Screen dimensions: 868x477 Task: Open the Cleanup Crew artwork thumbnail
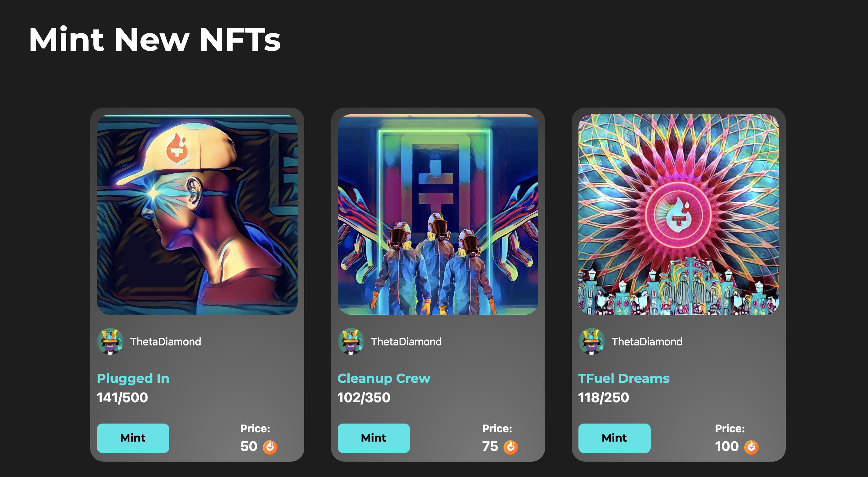click(438, 214)
